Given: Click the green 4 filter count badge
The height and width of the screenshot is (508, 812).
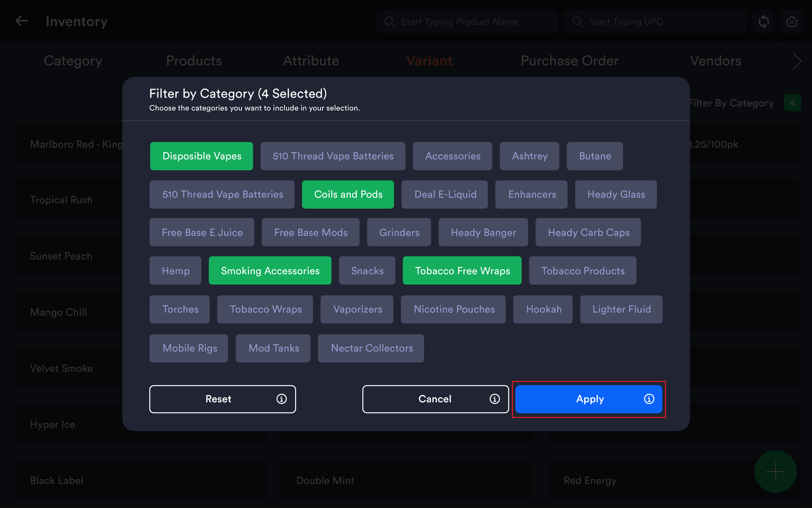Looking at the screenshot, I should [x=792, y=103].
